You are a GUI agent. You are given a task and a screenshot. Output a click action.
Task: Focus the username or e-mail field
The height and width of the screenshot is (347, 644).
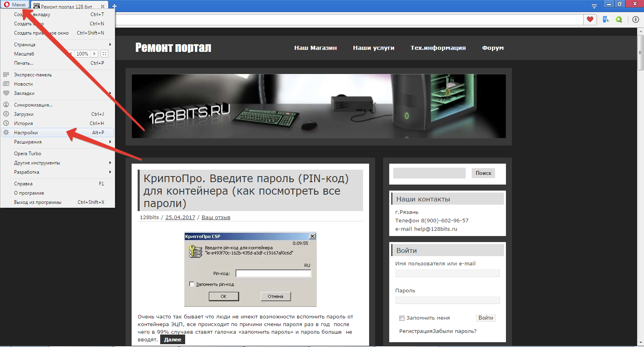tap(448, 273)
